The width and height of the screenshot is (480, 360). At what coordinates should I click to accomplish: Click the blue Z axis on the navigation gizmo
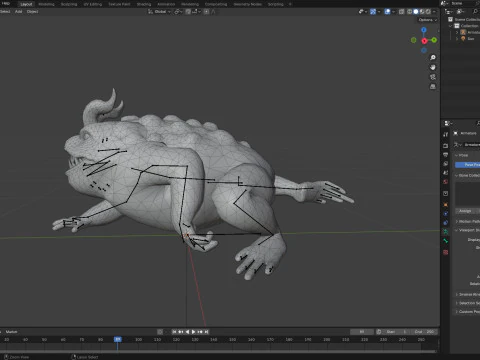(424, 30)
